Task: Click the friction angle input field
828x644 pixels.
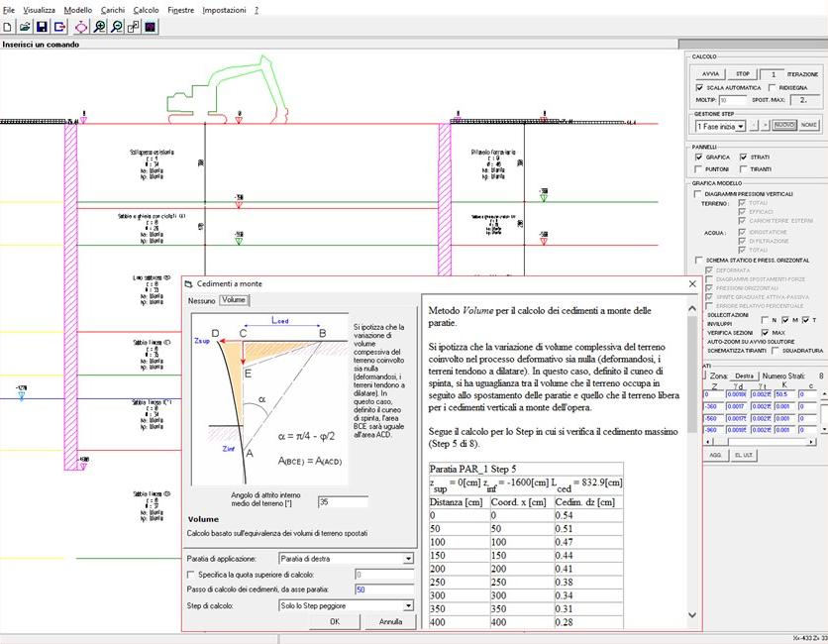Action: coord(343,502)
